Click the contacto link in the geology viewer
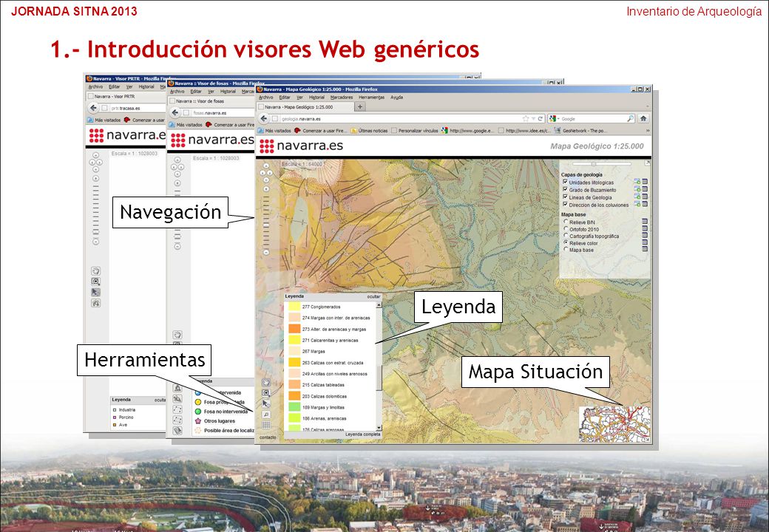The height and width of the screenshot is (532, 769). (268, 437)
